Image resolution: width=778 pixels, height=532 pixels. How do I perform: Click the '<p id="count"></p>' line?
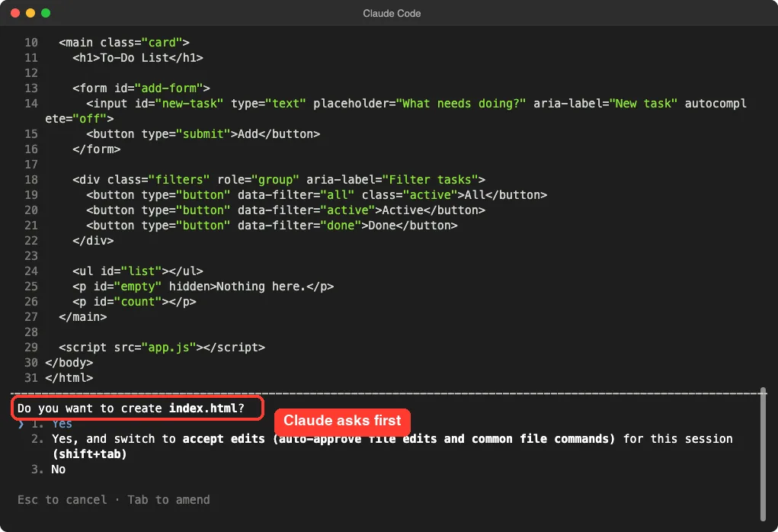(134, 302)
